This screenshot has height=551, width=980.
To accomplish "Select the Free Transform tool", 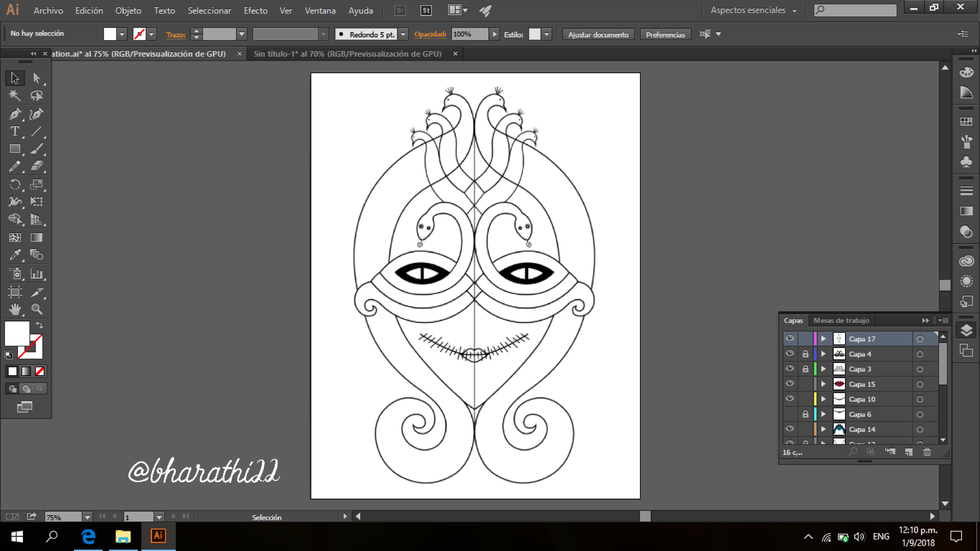I will point(37,201).
